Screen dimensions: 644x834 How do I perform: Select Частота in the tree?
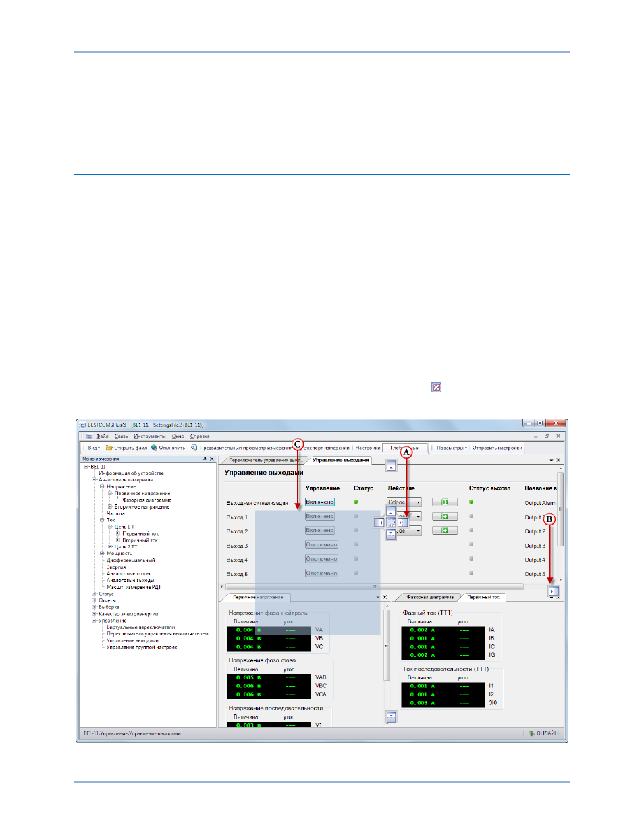click(115, 514)
